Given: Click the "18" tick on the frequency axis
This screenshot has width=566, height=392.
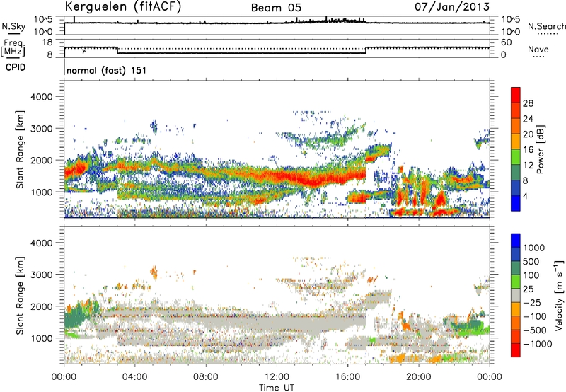Looking at the screenshot, I should [47, 42].
